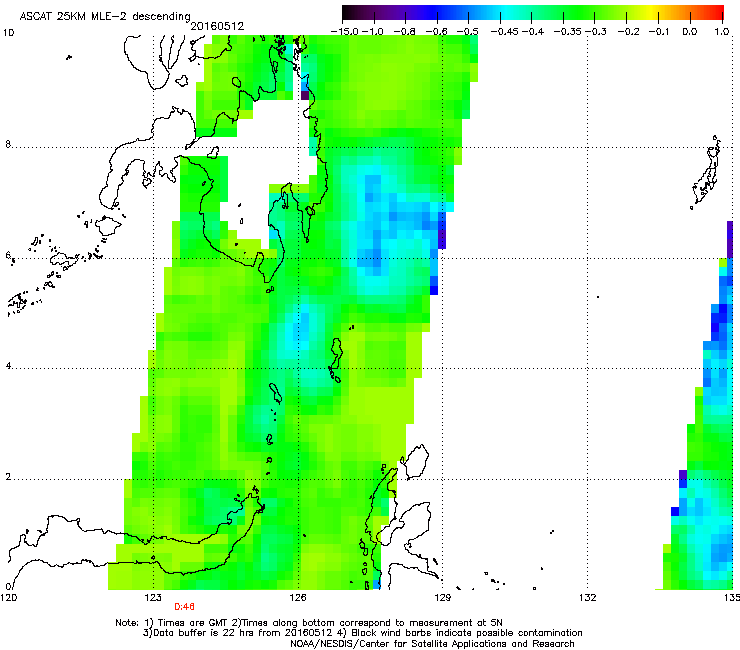
Task: Select the 20160512 date beside the title
Action: tap(217, 26)
